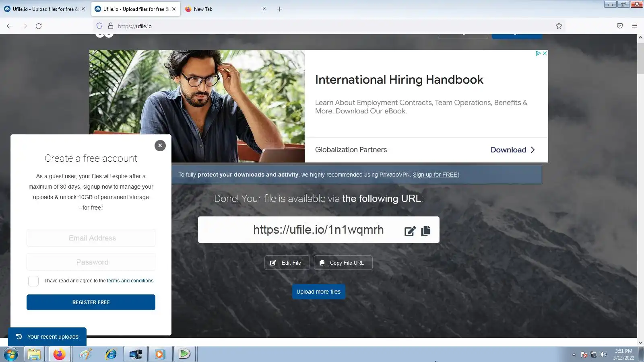Image resolution: width=644 pixels, height=362 pixels.
Task: Reload the current page
Action: tap(39, 26)
